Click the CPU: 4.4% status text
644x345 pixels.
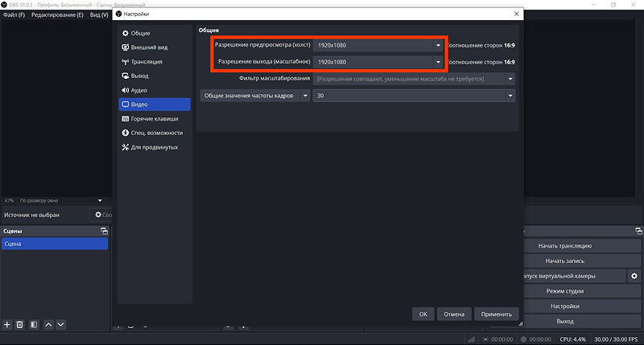[572, 339]
